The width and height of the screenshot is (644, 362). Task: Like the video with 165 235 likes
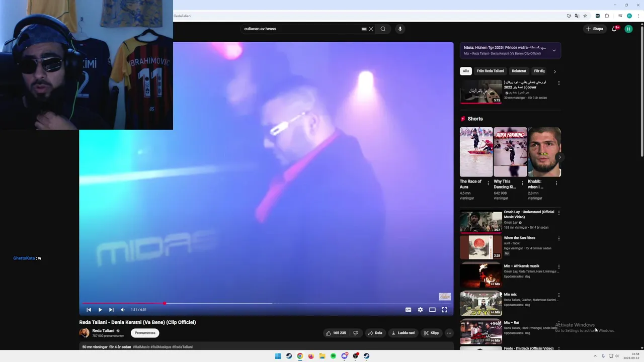coord(336,333)
